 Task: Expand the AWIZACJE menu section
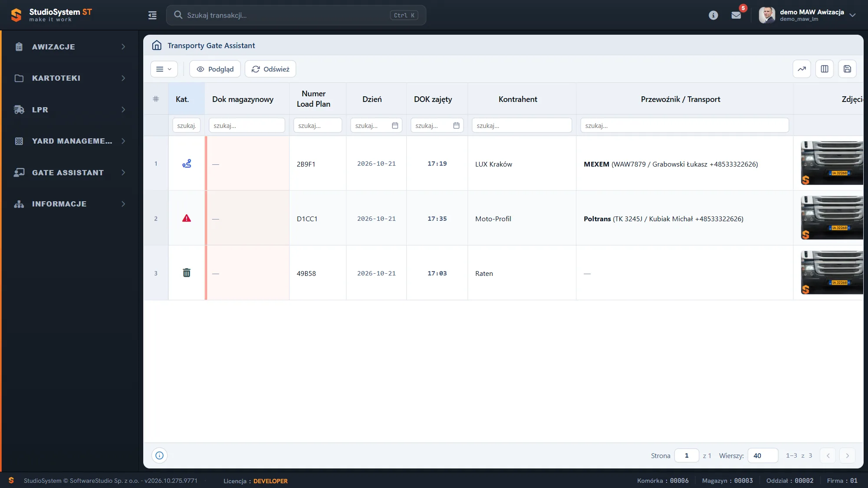[x=70, y=47]
